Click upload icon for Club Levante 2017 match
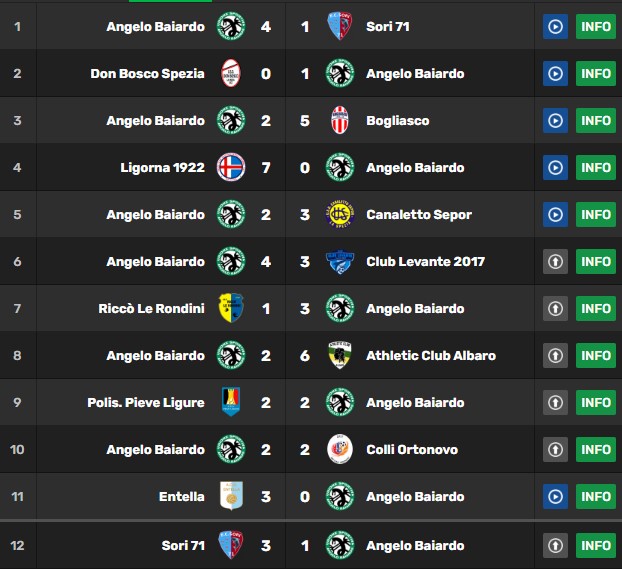 point(555,261)
